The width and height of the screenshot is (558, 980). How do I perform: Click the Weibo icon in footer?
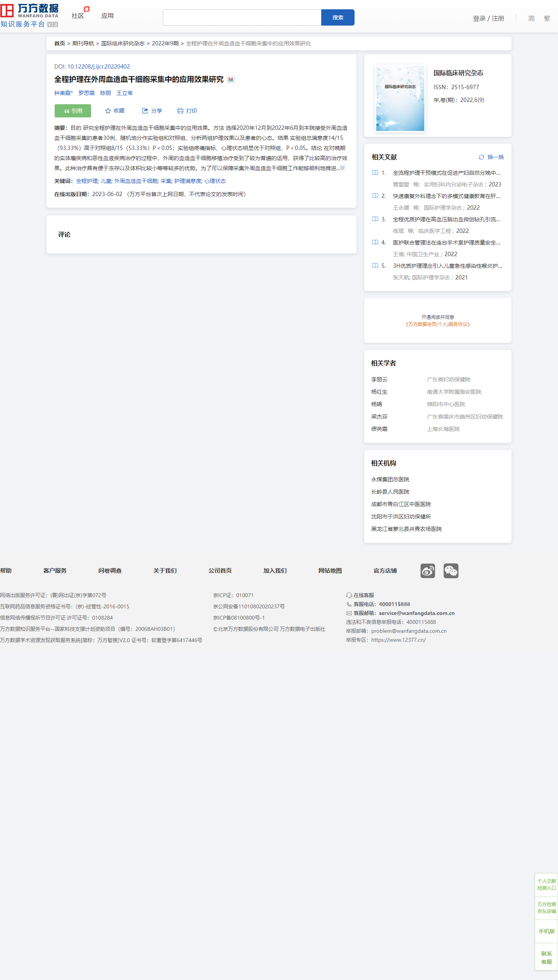(427, 571)
